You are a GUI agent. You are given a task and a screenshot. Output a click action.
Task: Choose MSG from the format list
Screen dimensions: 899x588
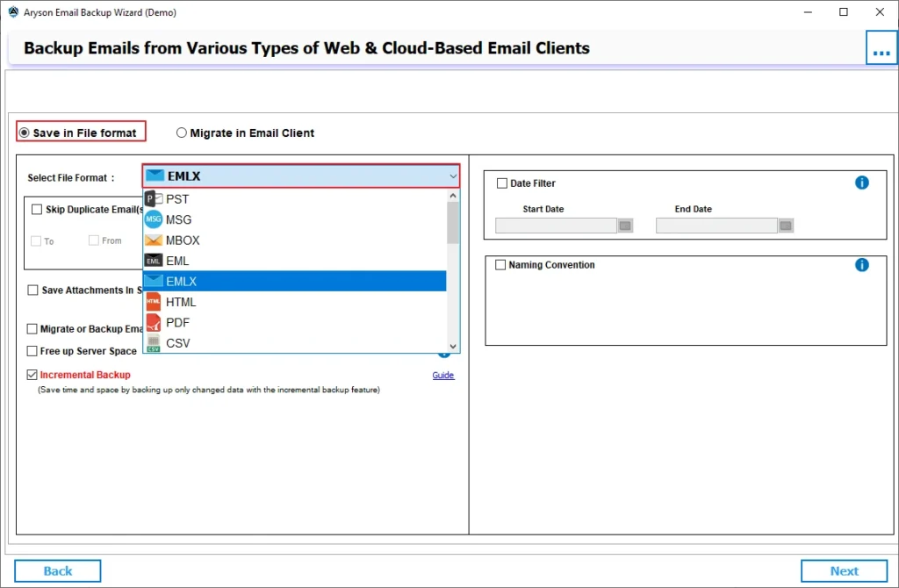point(295,219)
